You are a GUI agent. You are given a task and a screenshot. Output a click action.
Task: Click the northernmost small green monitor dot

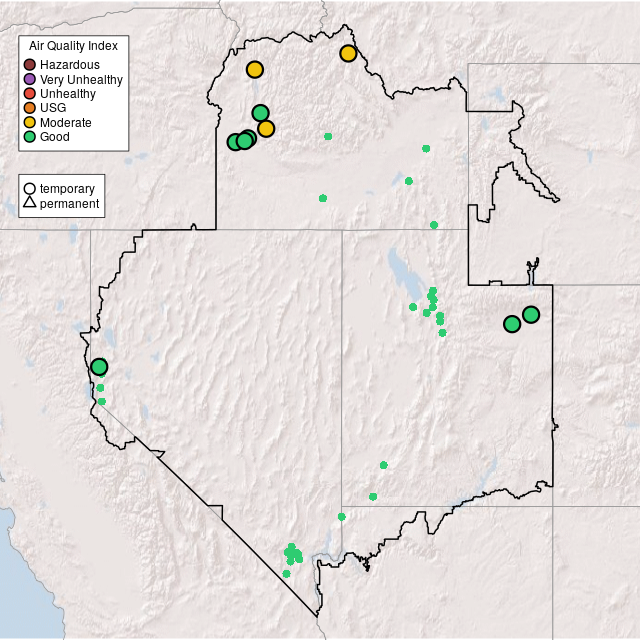click(x=328, y=136)
